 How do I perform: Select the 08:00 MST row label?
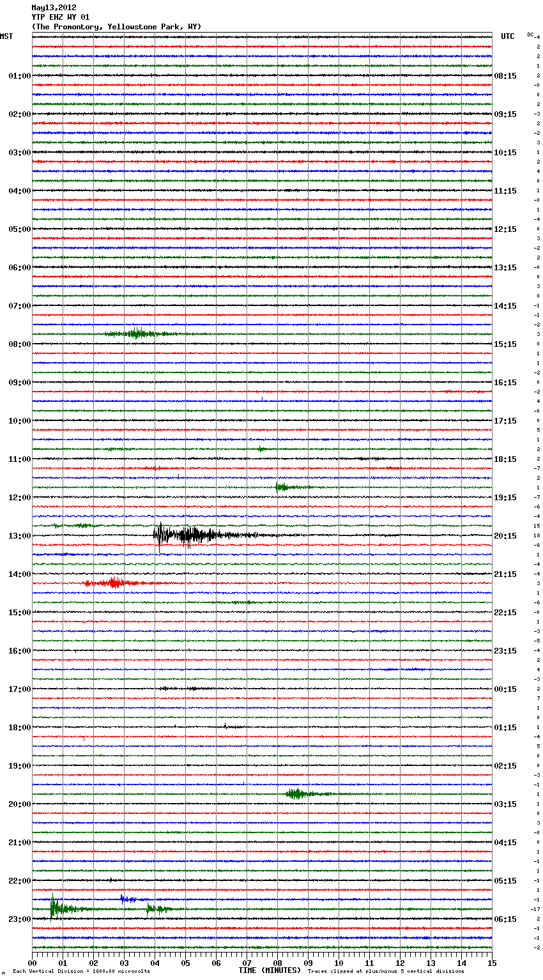pos(20,344)
